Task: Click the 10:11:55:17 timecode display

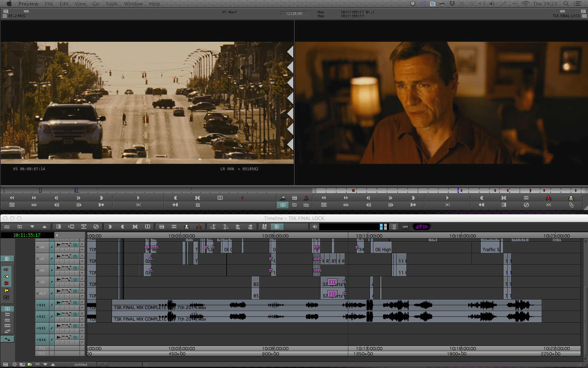Action: [x=27, y=235]
